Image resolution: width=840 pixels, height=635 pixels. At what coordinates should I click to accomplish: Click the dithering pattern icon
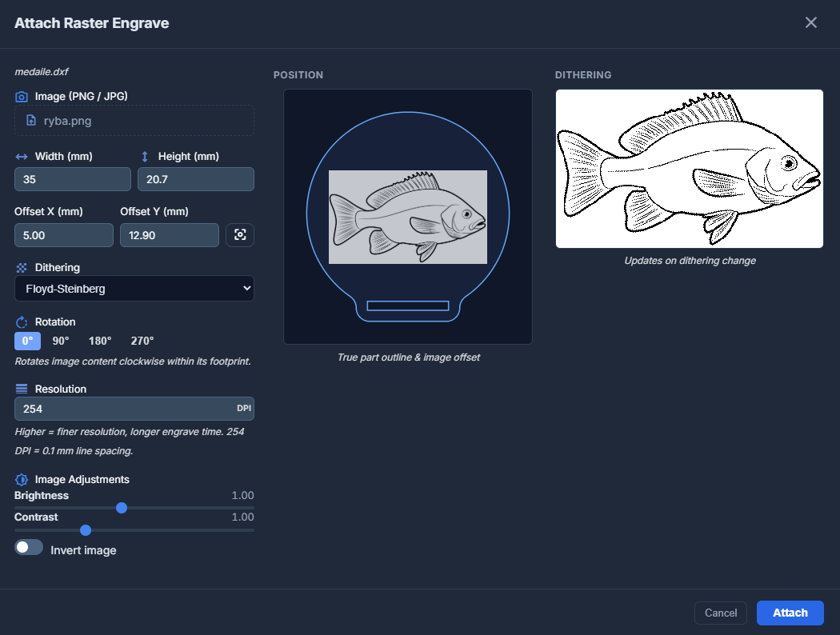[22, 268]
